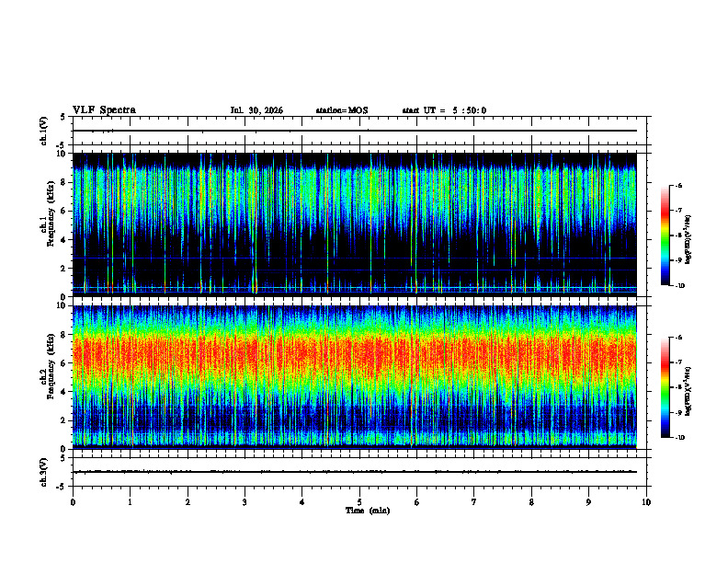Click the "ch.3(V)" axis label
Screen dimensions: 728x563
(x=43, y=472)
